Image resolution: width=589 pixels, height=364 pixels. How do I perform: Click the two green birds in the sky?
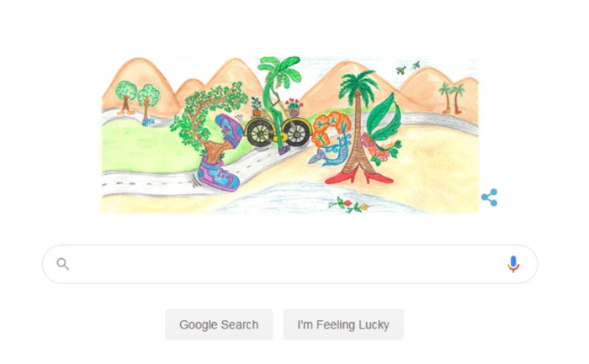[408, 68]
